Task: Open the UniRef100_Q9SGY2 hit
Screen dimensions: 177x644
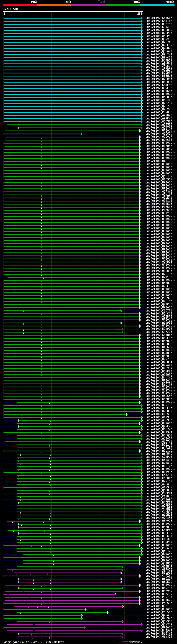Action: click(159, 48)
